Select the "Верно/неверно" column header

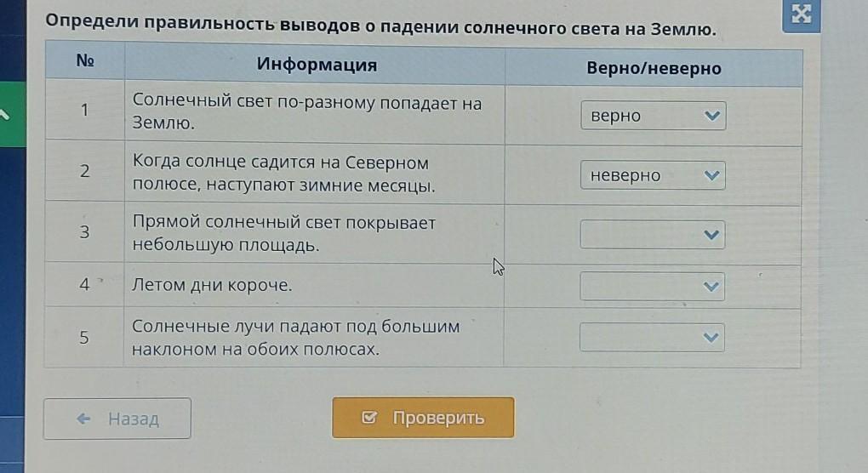click(654, 68)
